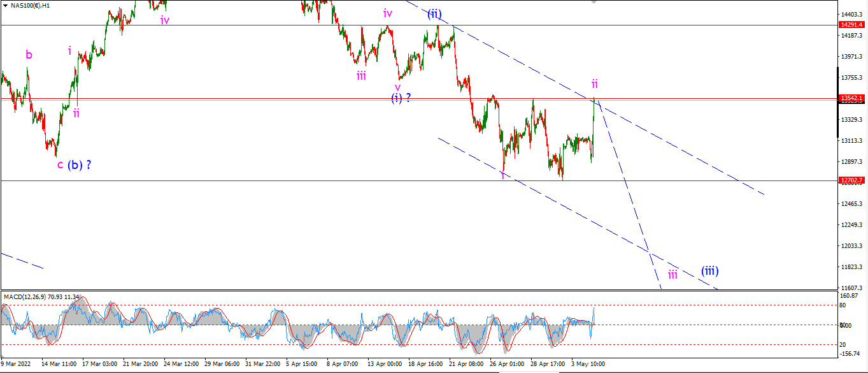Click the 9 Mar 2022 date label
Viewport: 868px width, 373px height.
pos(15,363)
